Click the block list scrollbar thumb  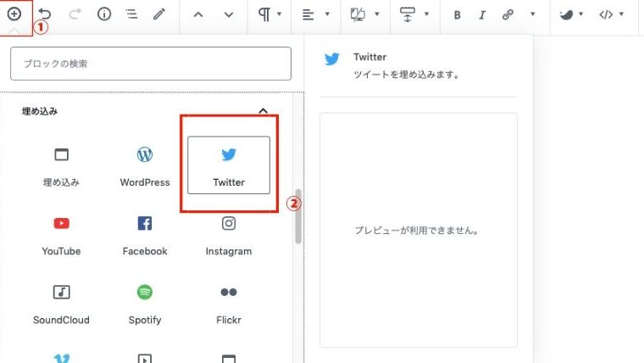pos(298,216)
